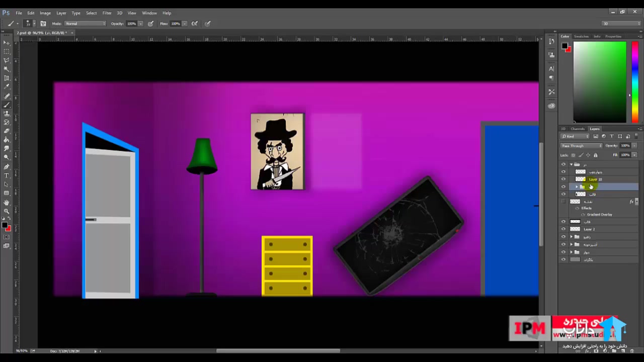Select the History Brush tool
Image resolution: width=644 pixels, height=362 pixels.
[7, 122]
